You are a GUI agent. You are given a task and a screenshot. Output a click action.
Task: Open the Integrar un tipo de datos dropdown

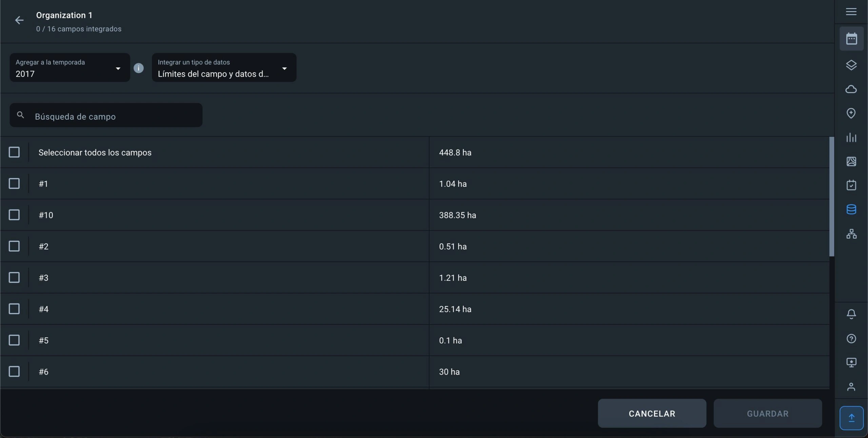point(224,67)
